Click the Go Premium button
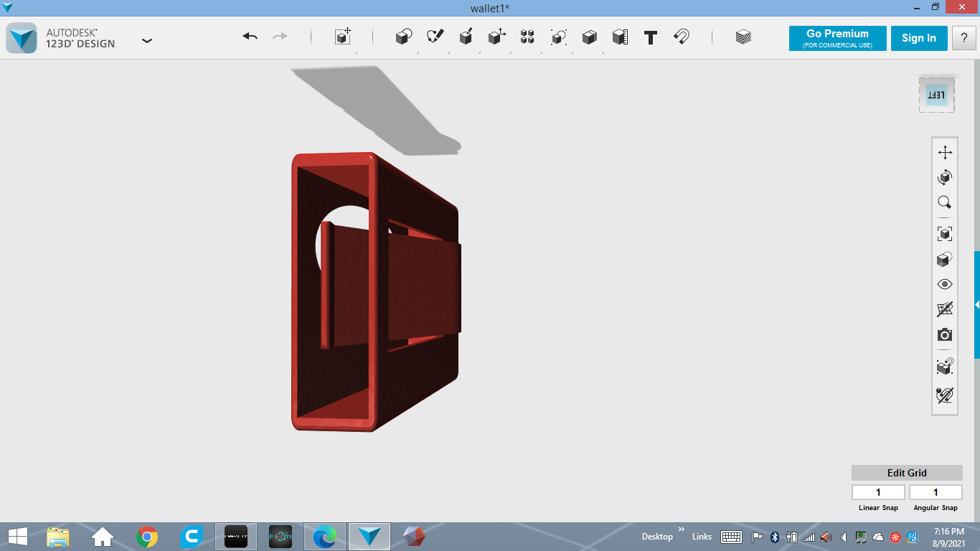 click(837, 38)
